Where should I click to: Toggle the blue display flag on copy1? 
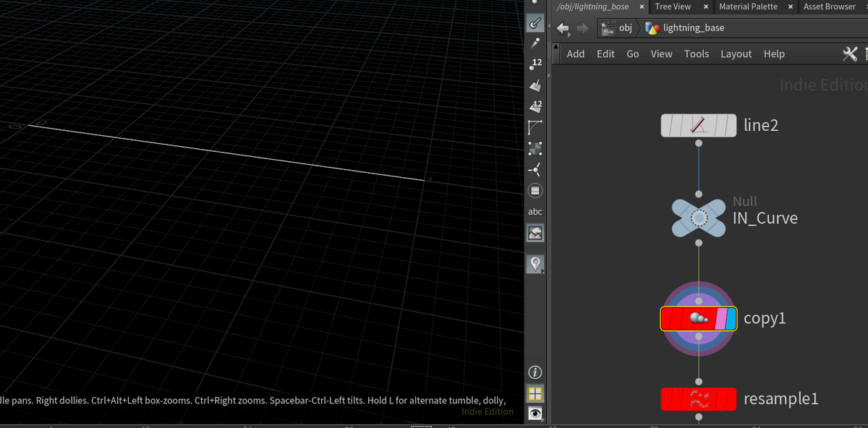tap(731, 318)
